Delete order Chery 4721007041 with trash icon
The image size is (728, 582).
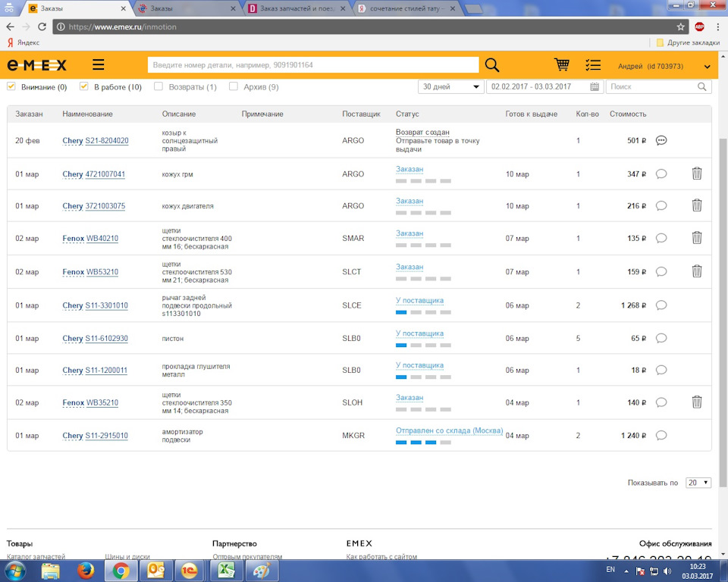pos(697,174)
